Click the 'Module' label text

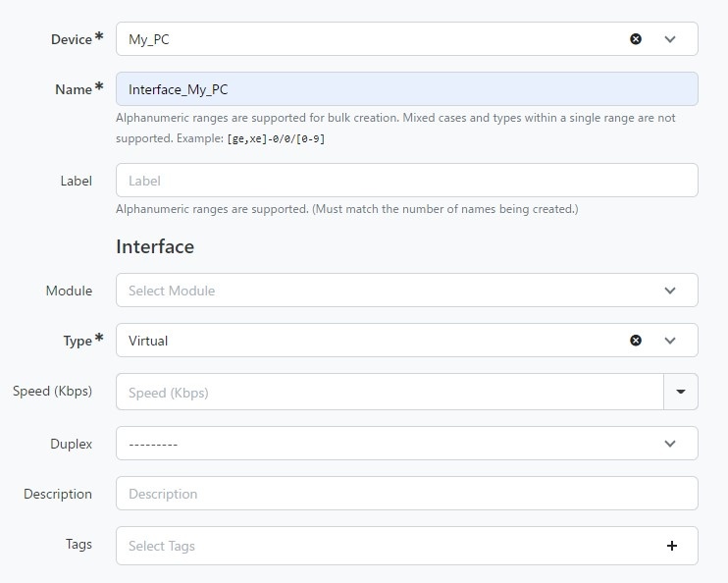click(70, 291)
